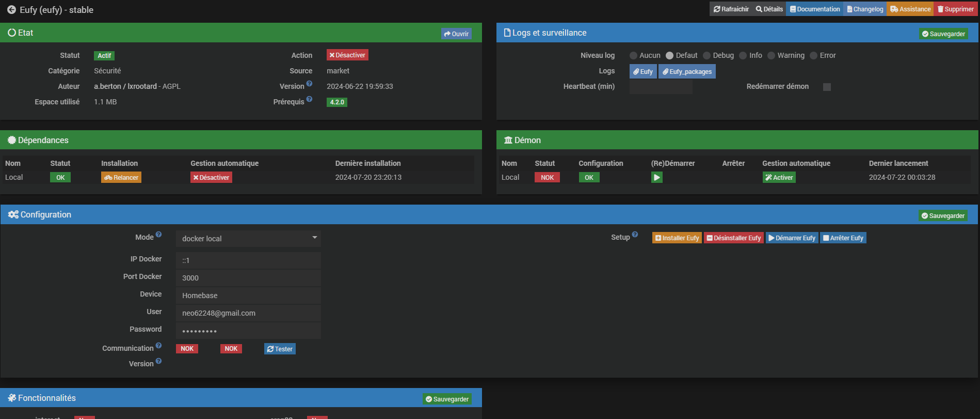Click Démarrer Eufy
Screen dimensions: 980x419
click(x=792, y=238)
